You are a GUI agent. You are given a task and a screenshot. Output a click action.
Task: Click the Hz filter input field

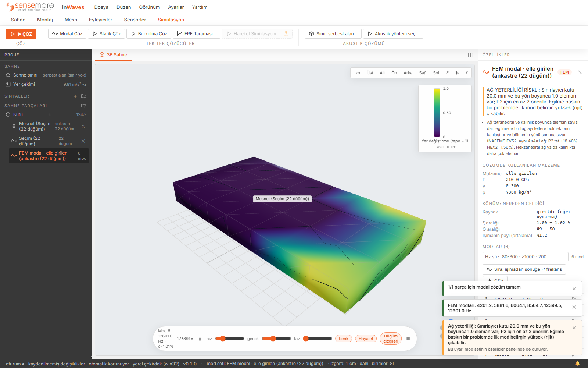[x=526, y=257]
